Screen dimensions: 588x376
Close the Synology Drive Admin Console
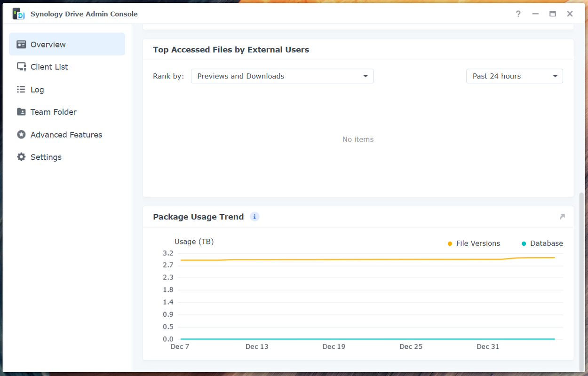(570, 14)
